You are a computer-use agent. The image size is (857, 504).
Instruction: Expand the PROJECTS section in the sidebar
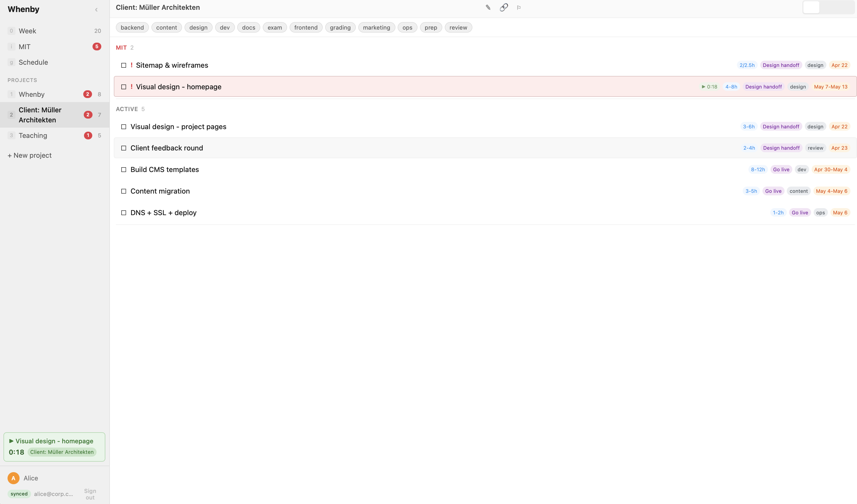(22, 80)
